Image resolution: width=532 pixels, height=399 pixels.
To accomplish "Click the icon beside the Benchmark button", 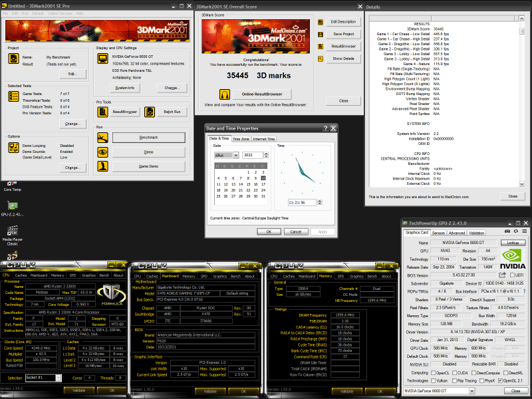I will pyautogui.click(x=102, y=138).
